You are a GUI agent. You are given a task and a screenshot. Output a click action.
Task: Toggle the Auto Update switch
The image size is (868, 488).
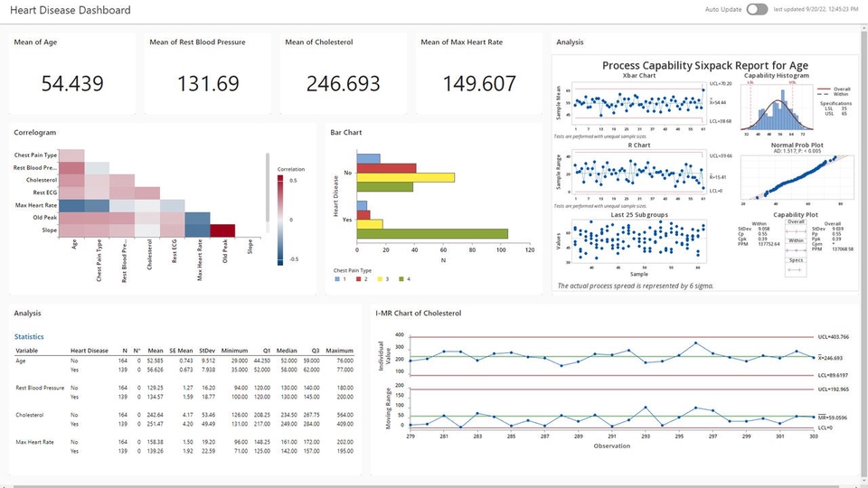click(757, 10)
